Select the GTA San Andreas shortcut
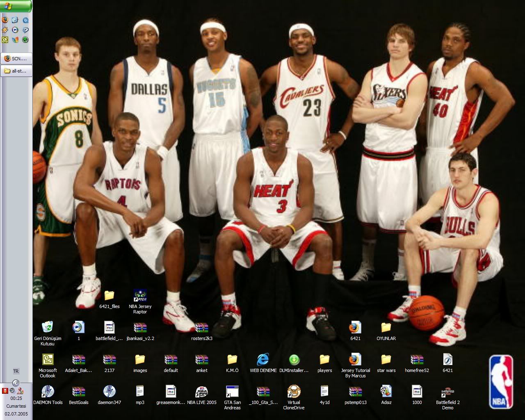Image resolution: width=525 pixels, height=420 pixels. [x=232, y=397]
